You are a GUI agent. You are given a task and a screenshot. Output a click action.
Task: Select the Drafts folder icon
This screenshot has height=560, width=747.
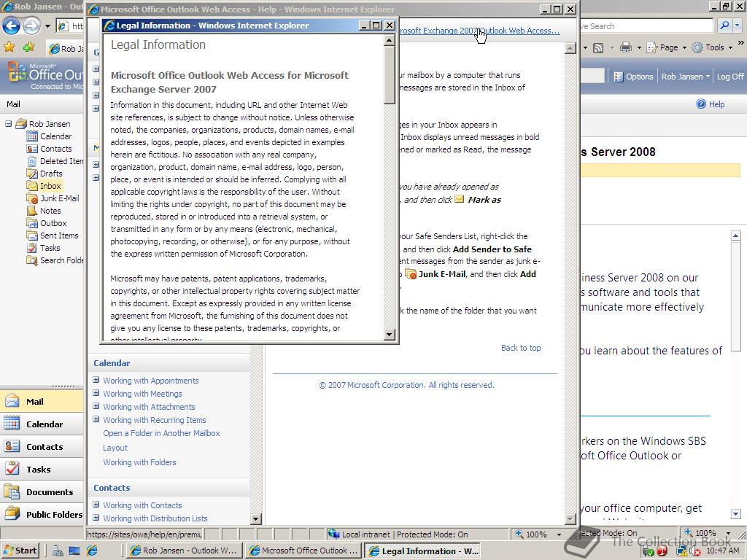(32, 174)
